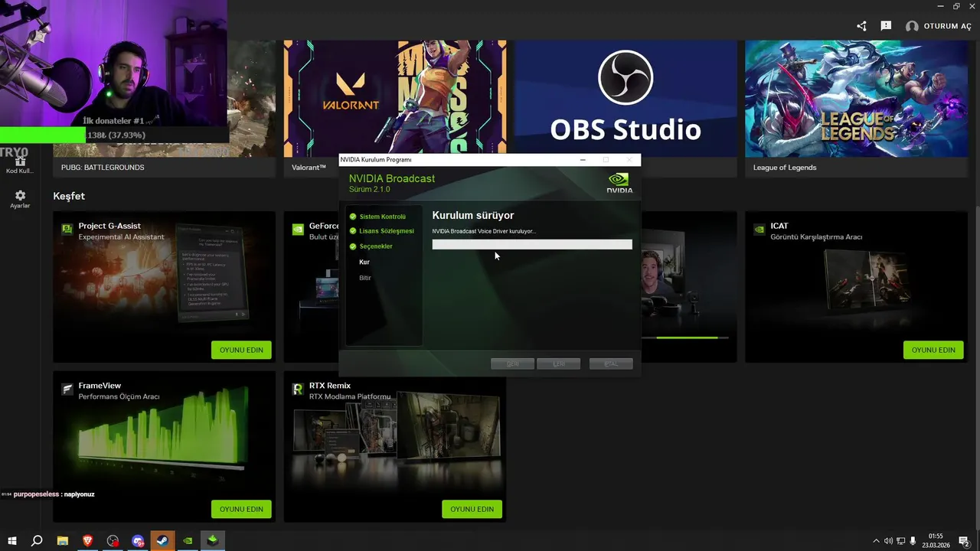Open Discord from the taskbar
Image resolution: width=980 pixels, height=551 pixels.
click(138, 541)
